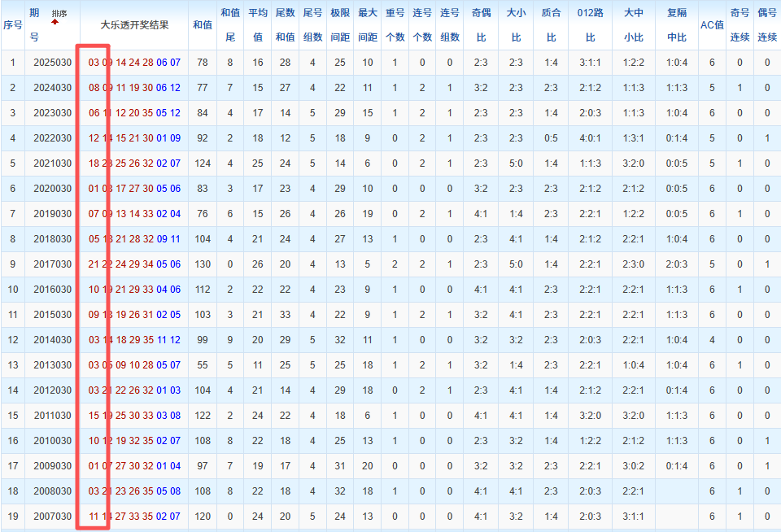Select period number 2022030
The image size is (781, 532).
(x=52, y=138)
